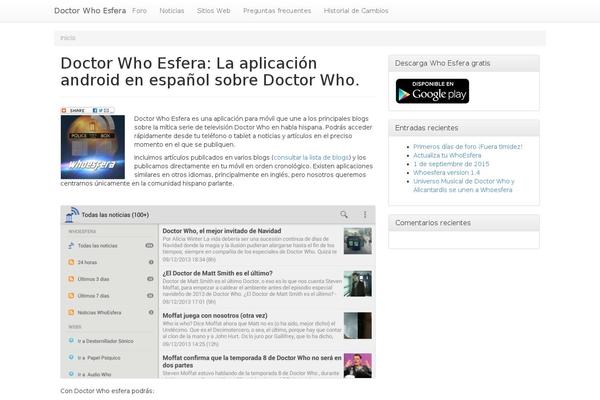The height and width of the screenshot is (400, 600).
Task: Click globe icon beside 'Ir a Audio Who'
Action: coord(71,374)
